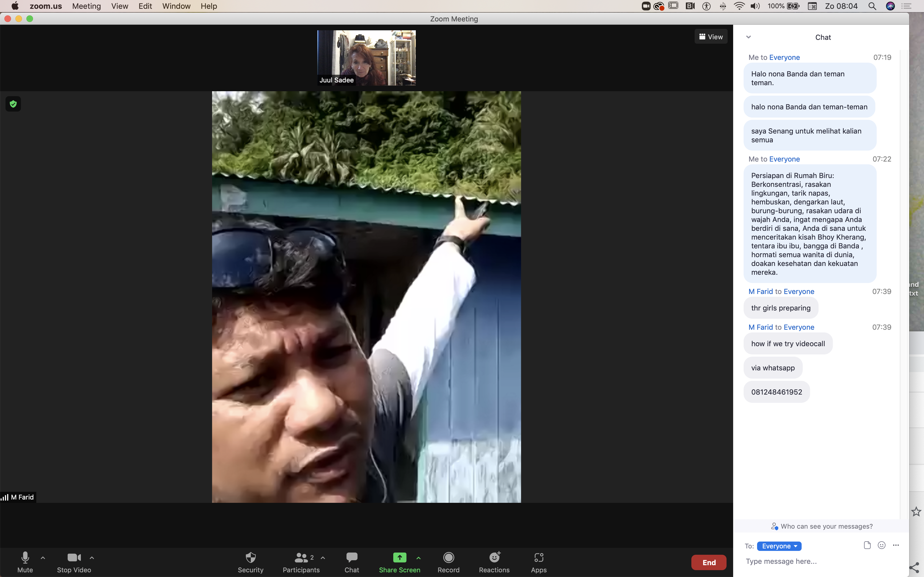
Task: Click the Record button icon
Action: point(448,557)
